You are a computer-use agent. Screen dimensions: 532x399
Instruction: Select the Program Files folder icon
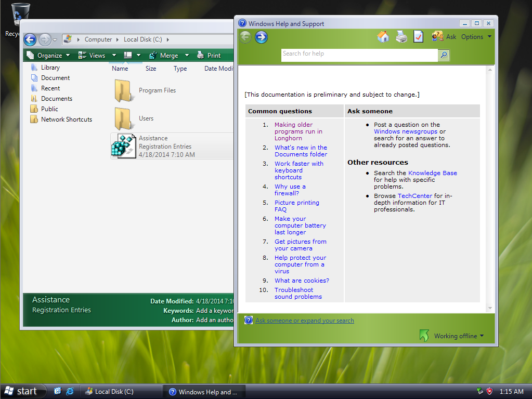pyautogui.click(x=123, y=90)
